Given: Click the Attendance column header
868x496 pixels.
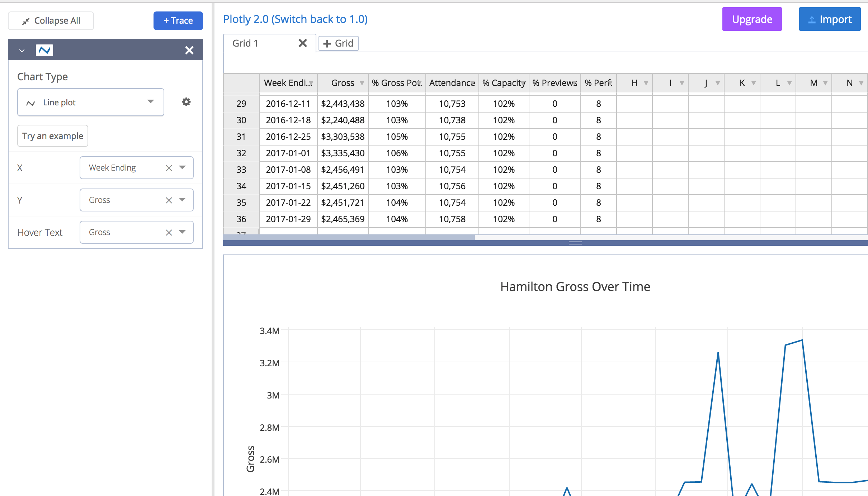Looking at the screenshot, I should click(x=452, y=83).
